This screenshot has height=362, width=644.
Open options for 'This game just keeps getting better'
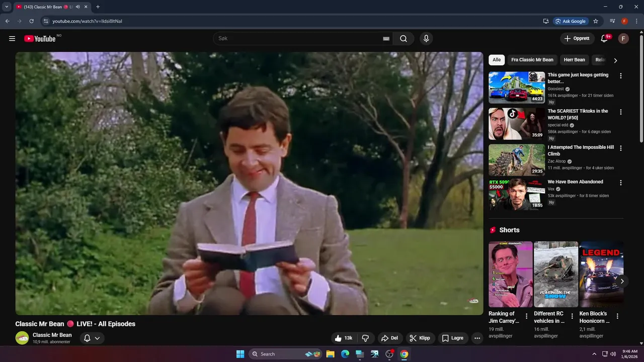620,76
